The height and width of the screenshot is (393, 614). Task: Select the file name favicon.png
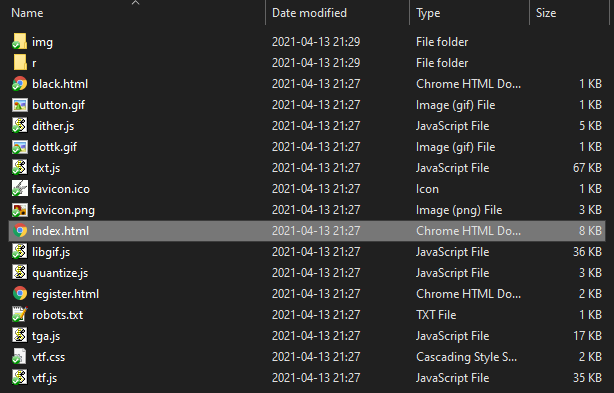[63, 210]
